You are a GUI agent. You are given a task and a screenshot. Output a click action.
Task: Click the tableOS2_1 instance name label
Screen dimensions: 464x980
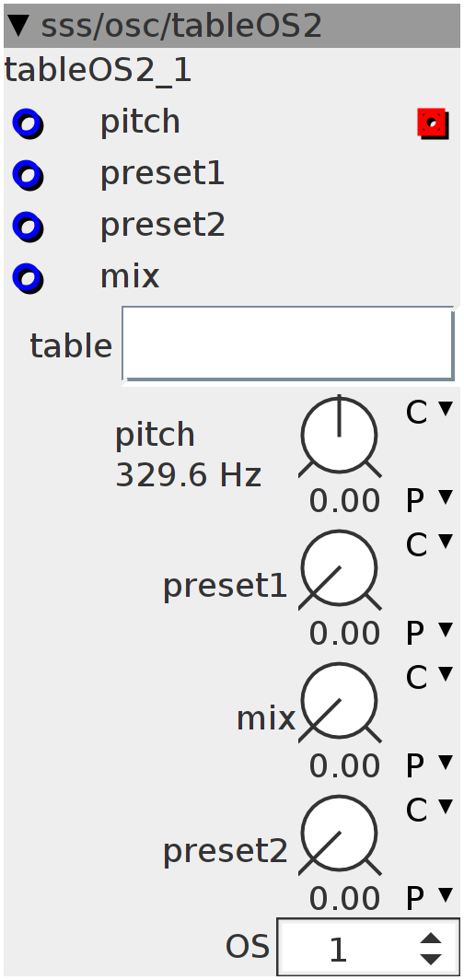click(x=98, y=72)
